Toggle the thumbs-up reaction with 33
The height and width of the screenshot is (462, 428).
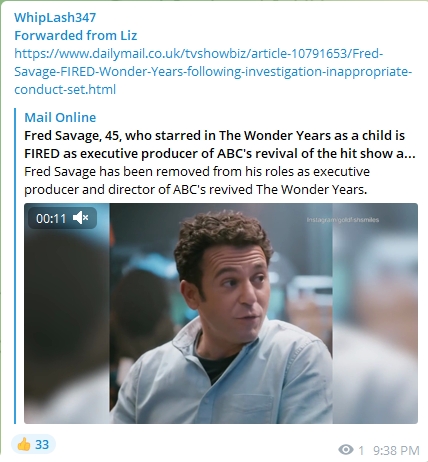coord(33,444)
